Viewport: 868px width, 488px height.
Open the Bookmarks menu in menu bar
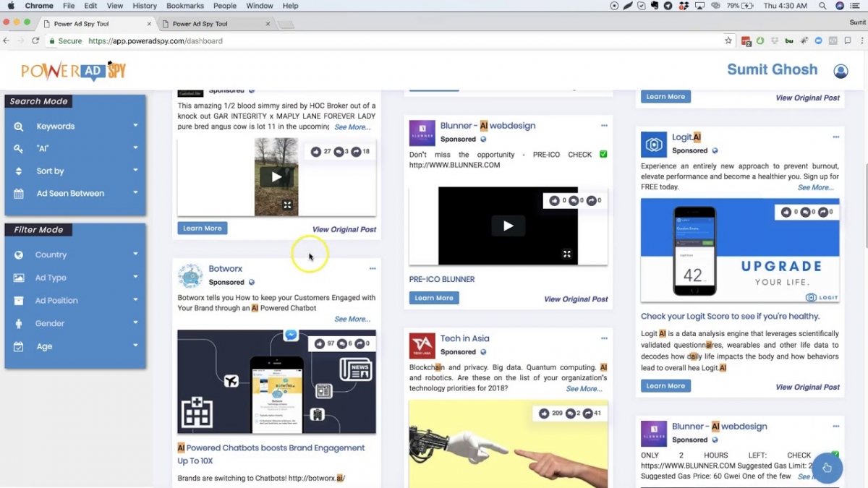(x=184, y=6)
